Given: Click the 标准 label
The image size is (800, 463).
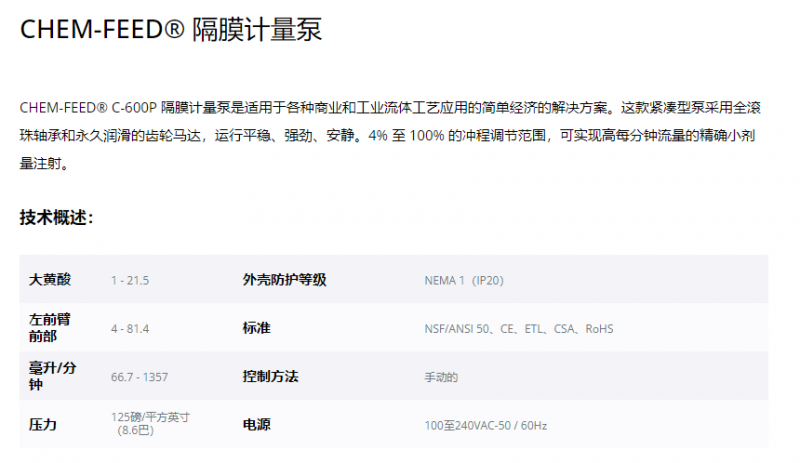Looking at the screenshot, I should click(256, 328).
